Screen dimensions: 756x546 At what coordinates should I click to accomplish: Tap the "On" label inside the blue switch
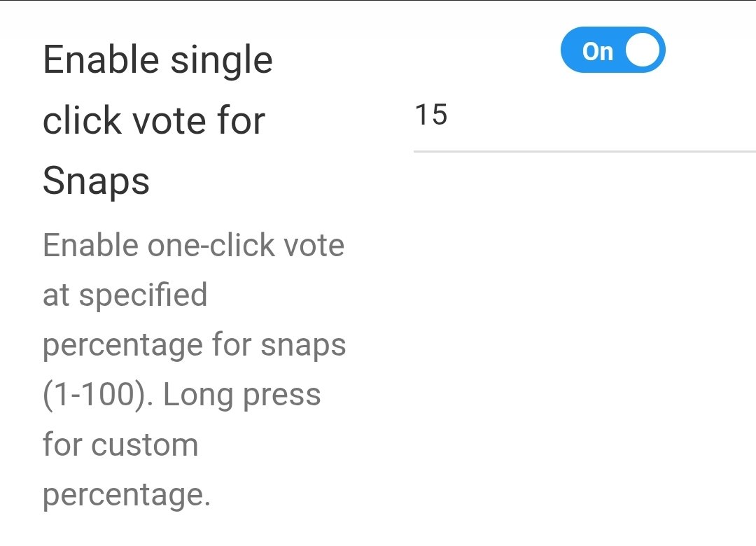tap(597, 51)
